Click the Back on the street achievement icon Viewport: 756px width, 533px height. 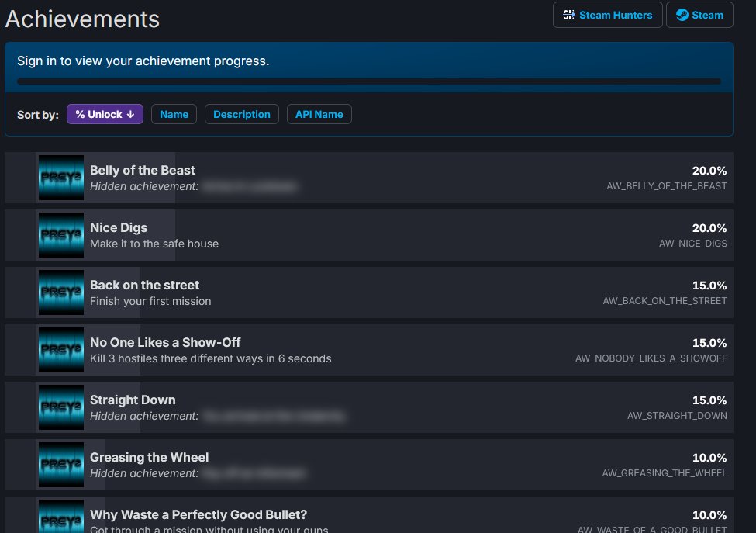pyautogui.click(x=61, y=292)
